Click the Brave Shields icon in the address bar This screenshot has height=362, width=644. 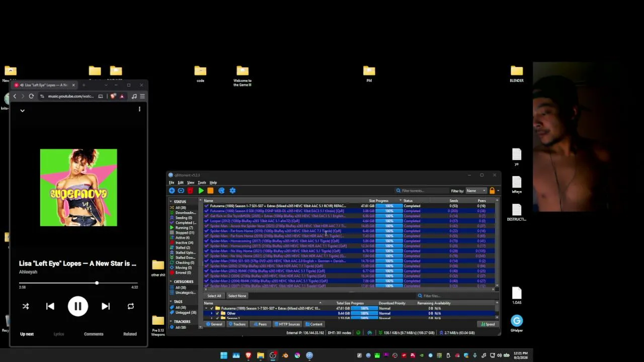pyautogui.click(x=113, y=96)
